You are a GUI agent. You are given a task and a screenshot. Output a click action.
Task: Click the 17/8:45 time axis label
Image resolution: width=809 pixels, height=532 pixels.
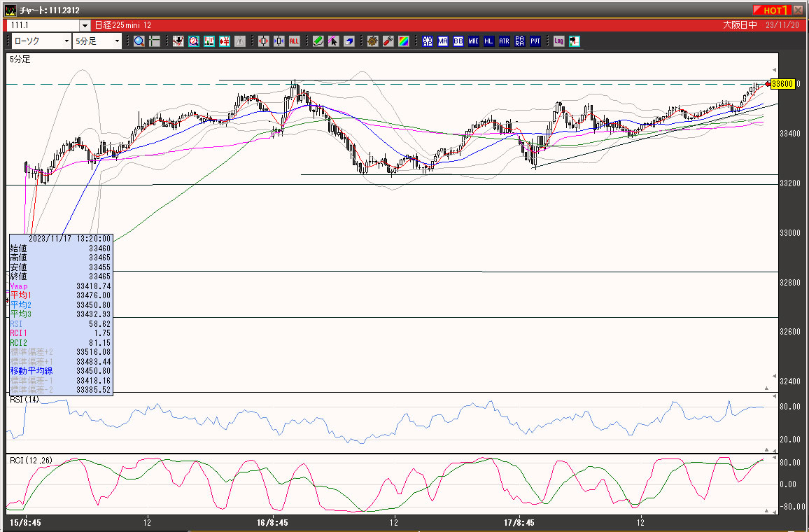(519, 523)
